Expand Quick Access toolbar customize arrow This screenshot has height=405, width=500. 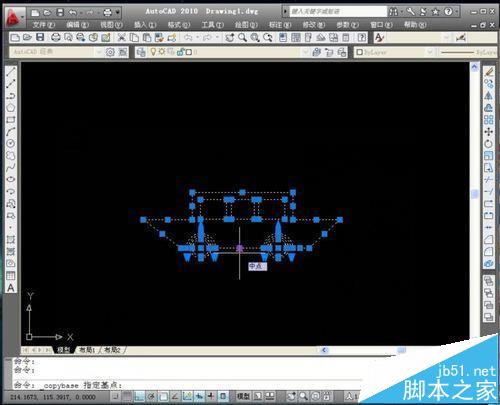click(x=118, y=13)
